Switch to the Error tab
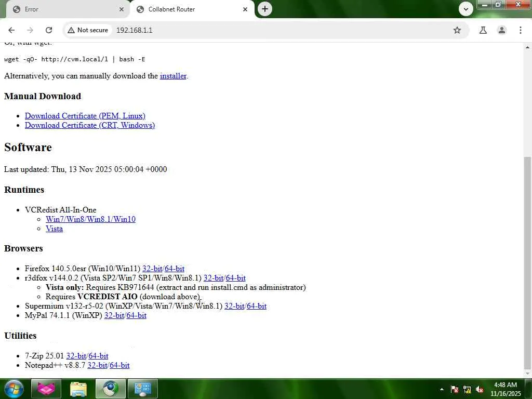This screenshot has height=399, width=532. [x=67, y=9]
